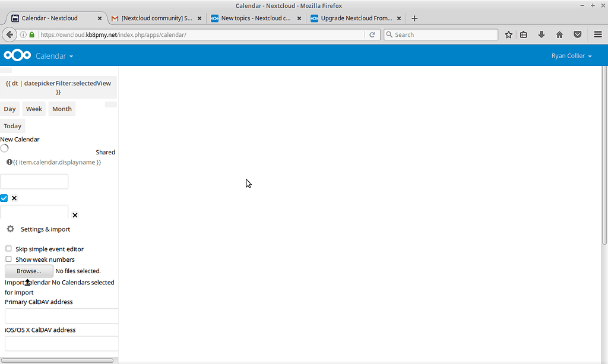Show bookmarks list icon in toolbar

524,35
